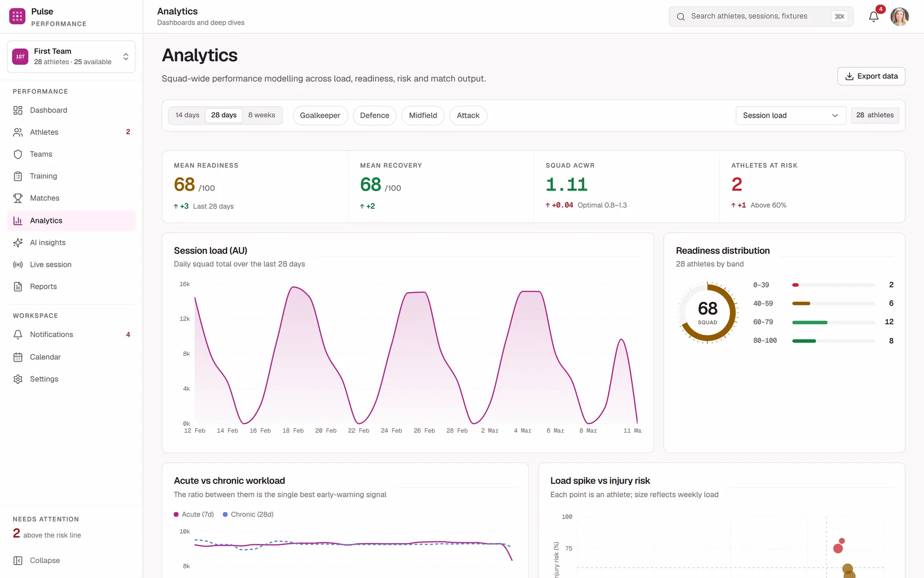
Task: Open the Dashboard grid icon
Action: (18, 110)
